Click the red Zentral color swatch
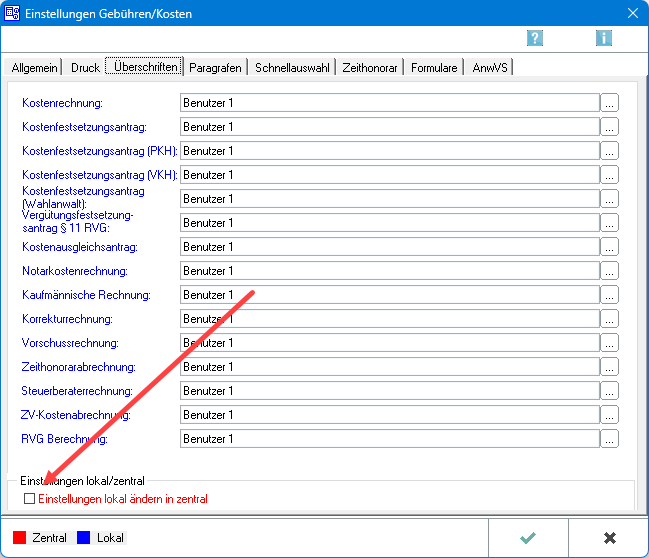This screenshot has height=558, width=649. pyautogui.click(x=20, y=538)
